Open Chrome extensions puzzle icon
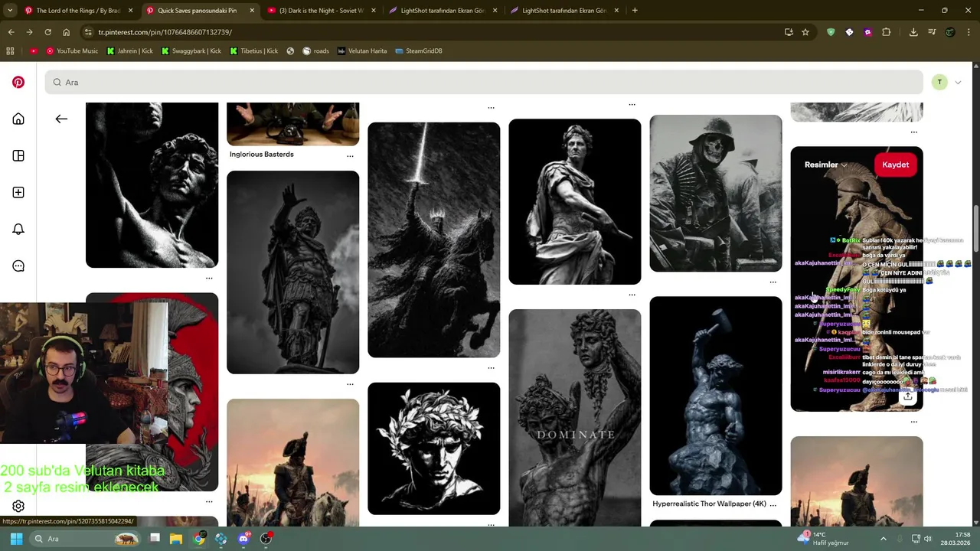Viewport: 980px width, 551px height. click(886, 32)
